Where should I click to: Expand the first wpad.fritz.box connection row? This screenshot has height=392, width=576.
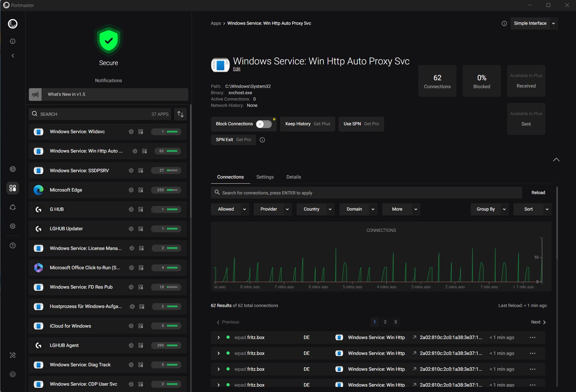(219, 337)
